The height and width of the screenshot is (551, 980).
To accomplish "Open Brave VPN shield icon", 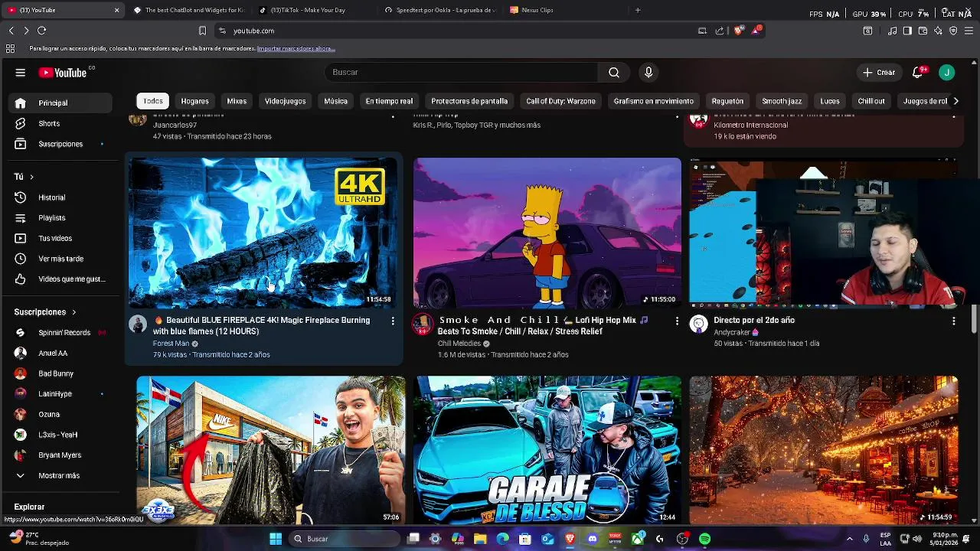I will [x=953, y=31].
